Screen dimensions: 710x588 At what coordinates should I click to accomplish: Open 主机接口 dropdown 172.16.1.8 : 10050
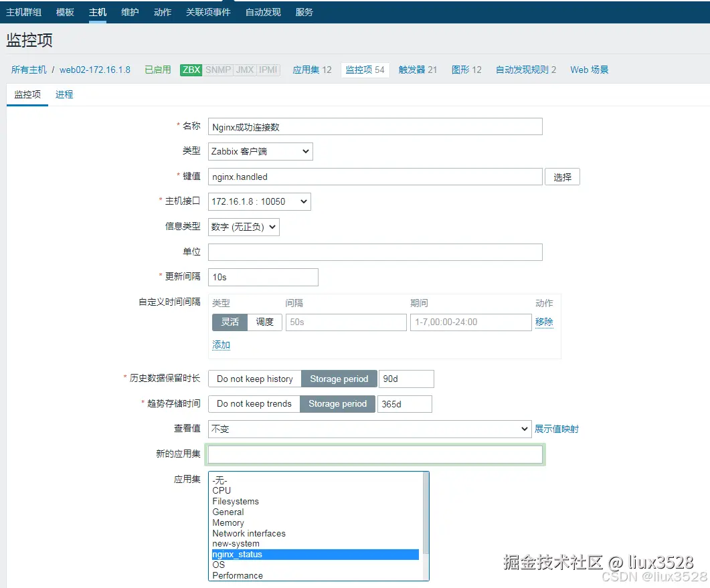260,201
